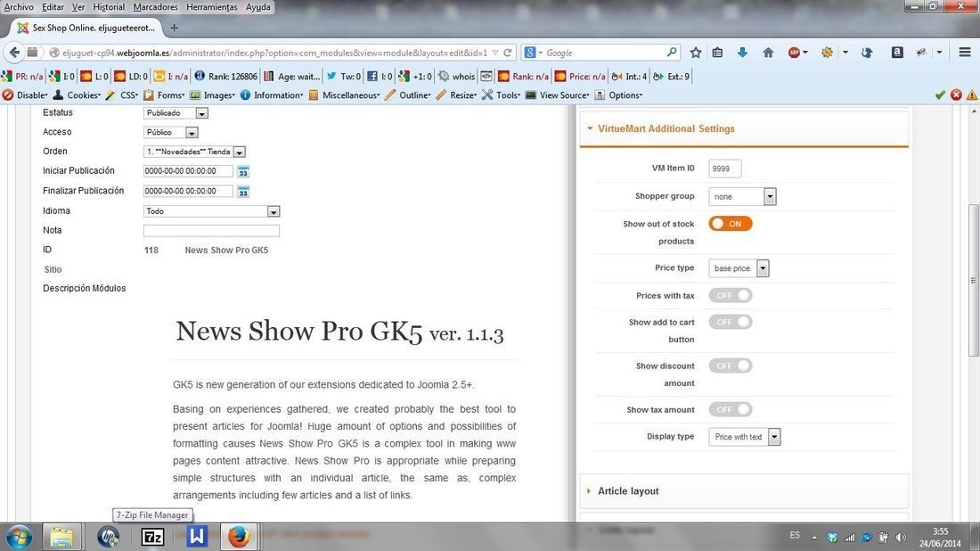Click the Iniciar Publicación date field
This screenshot has width=980, height=551.
point(188,171)
